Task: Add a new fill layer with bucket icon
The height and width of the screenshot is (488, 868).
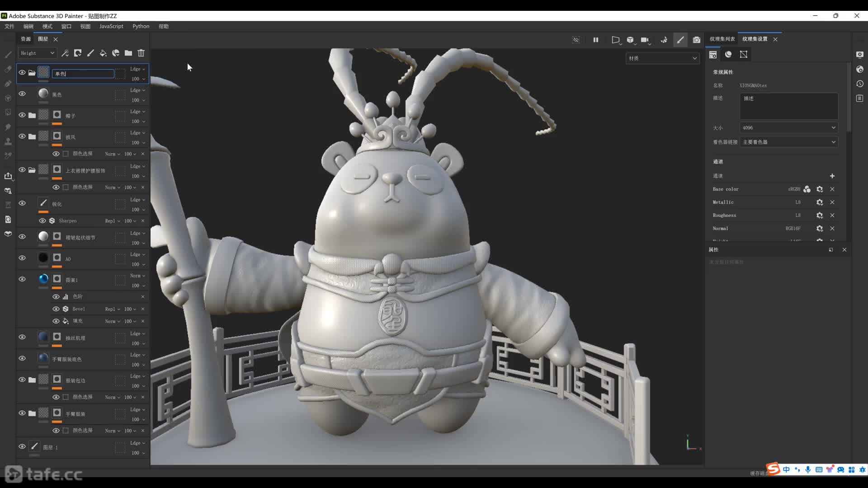Action: pyautogui.click(x=103, y=53)
